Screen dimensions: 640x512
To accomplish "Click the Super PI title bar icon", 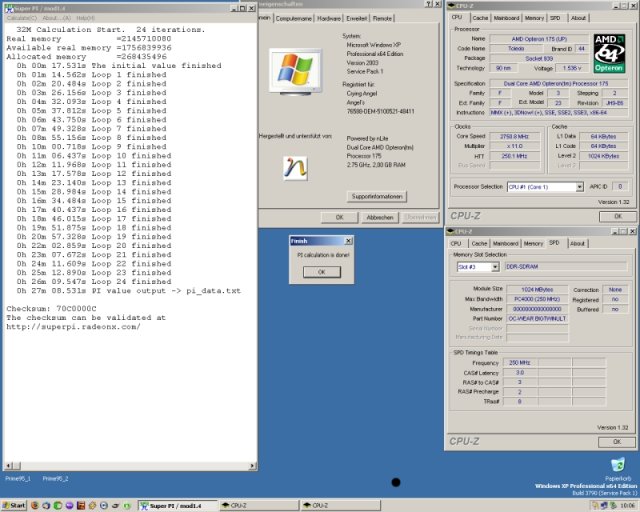I will click(x=9, y=8).
